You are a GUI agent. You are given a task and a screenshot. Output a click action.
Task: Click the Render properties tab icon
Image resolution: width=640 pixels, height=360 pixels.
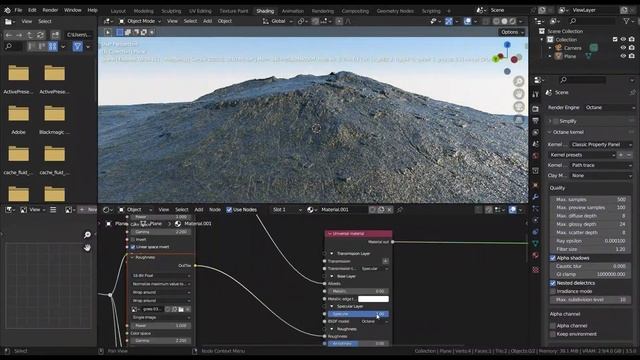pyautogui.click(x=536, y=109)
